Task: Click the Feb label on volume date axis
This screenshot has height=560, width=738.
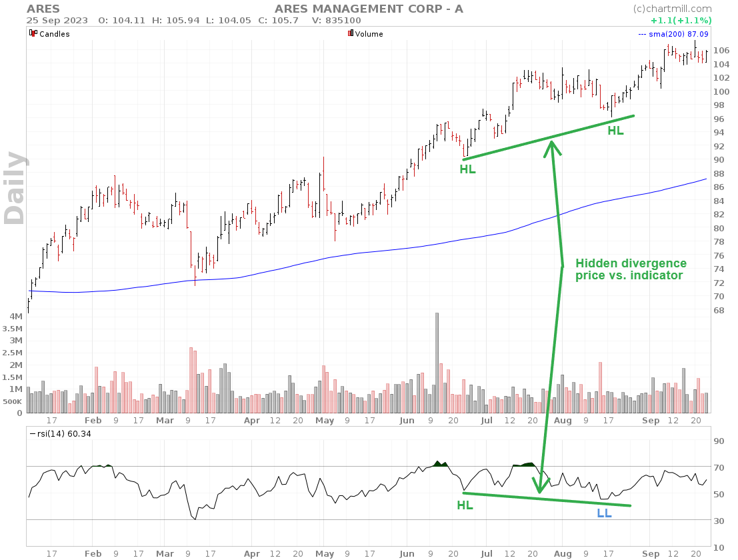Action: click(x=93, y=420)
